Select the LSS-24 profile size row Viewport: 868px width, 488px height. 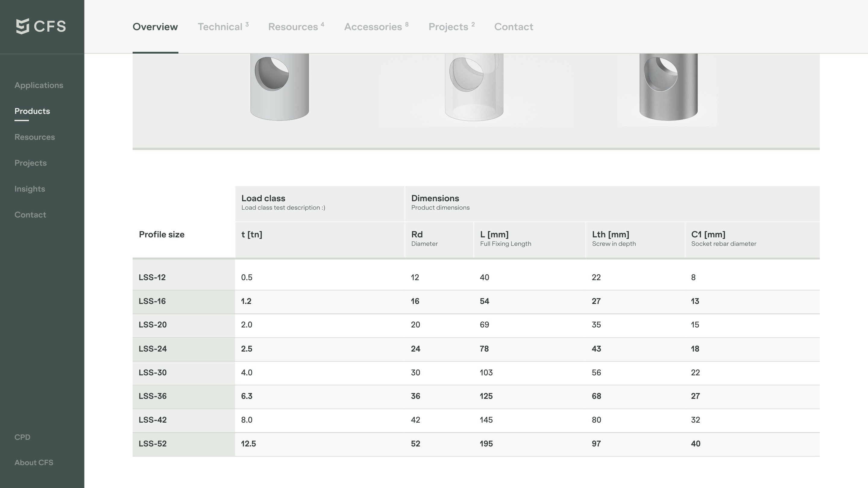[x=153, y=349]
